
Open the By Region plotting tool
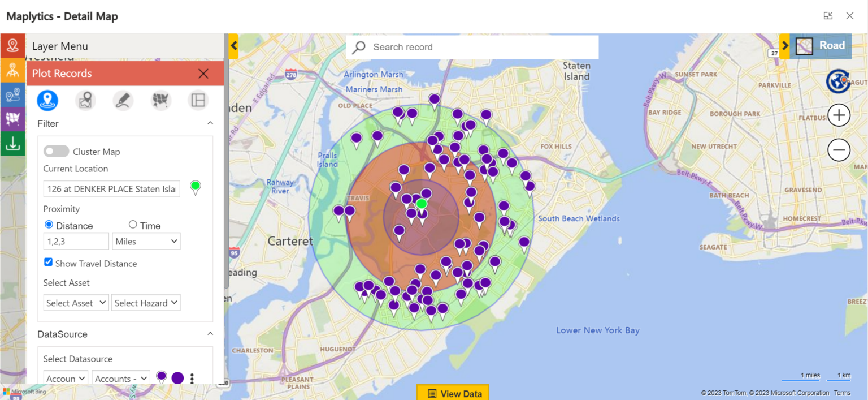point(85,100)
